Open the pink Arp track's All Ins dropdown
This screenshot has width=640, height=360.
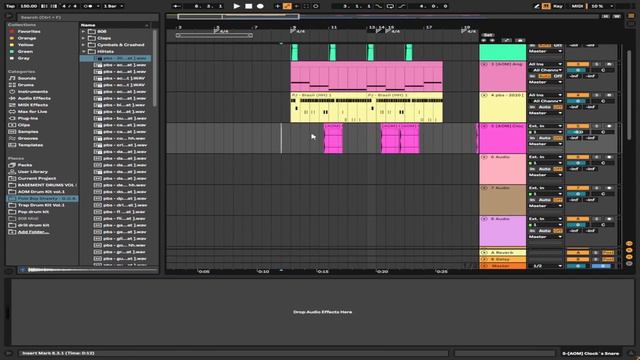point(545,64)
